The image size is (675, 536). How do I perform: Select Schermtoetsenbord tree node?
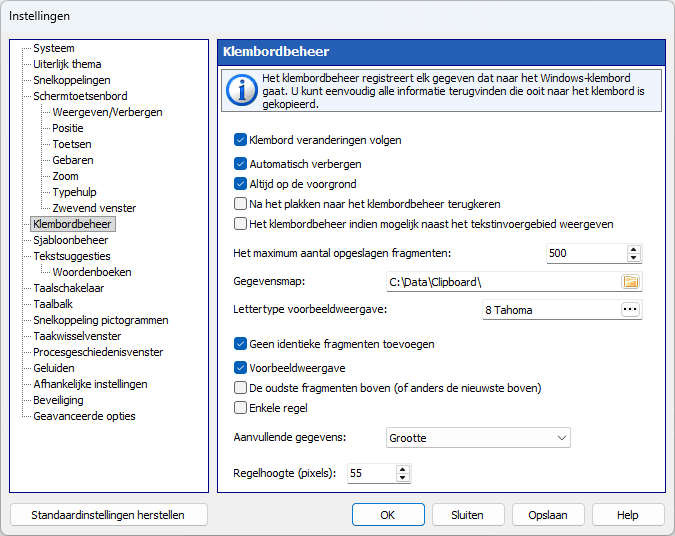click(80, 96)
